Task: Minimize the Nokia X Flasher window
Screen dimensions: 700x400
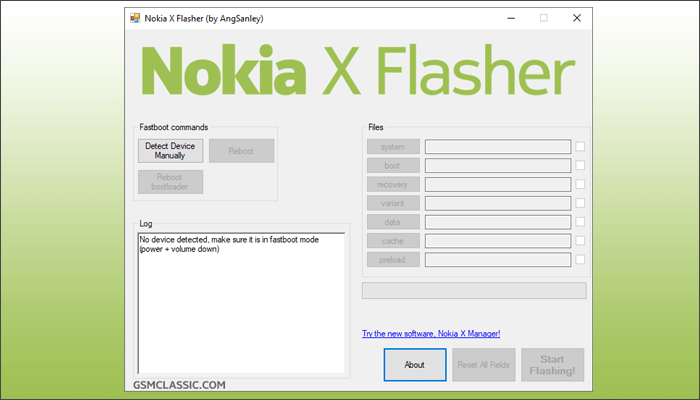Action: tap(511, 18)
